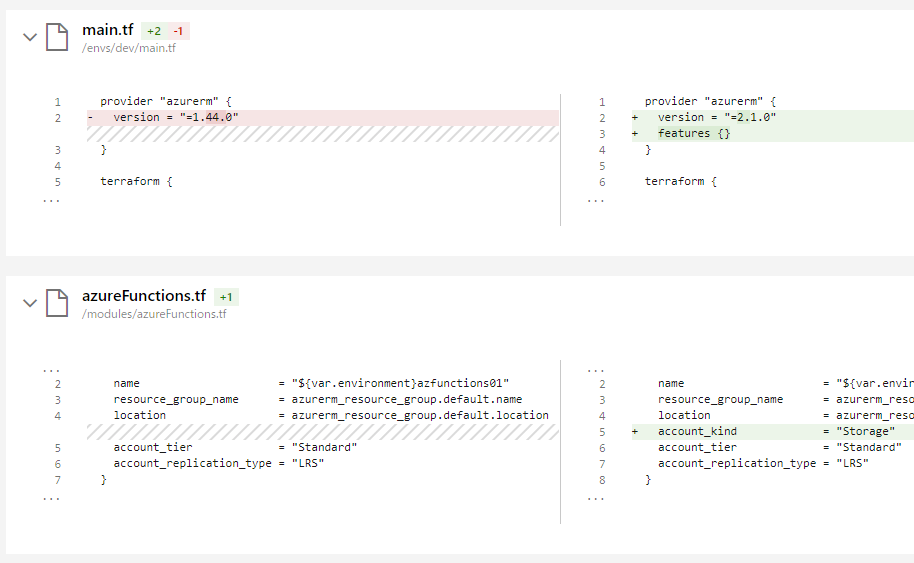Expand hidden lines above azureFunctions.tf right pane
The width and height of the screenshot is (914, 563).
coord(596,370)
